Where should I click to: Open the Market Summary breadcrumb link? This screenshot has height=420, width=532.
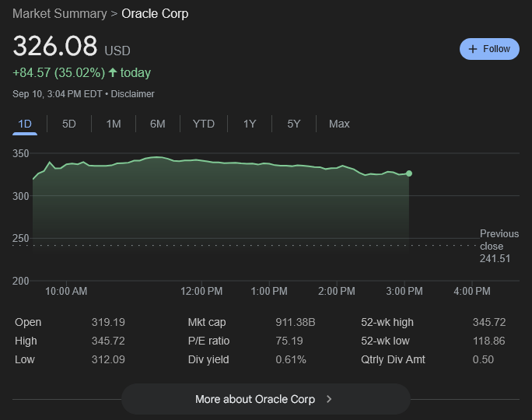(60, 13)
